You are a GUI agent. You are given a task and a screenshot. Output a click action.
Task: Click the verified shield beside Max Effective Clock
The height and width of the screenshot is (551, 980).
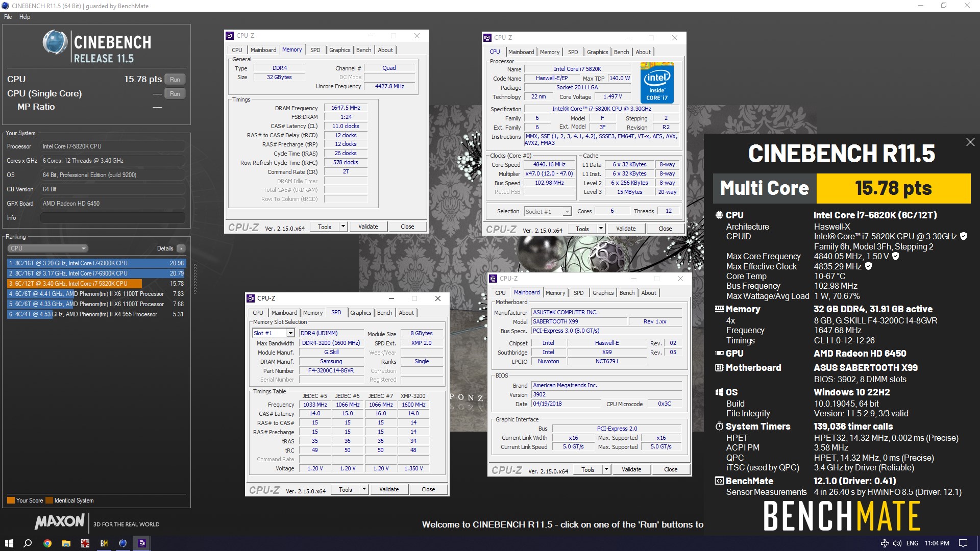869,266
